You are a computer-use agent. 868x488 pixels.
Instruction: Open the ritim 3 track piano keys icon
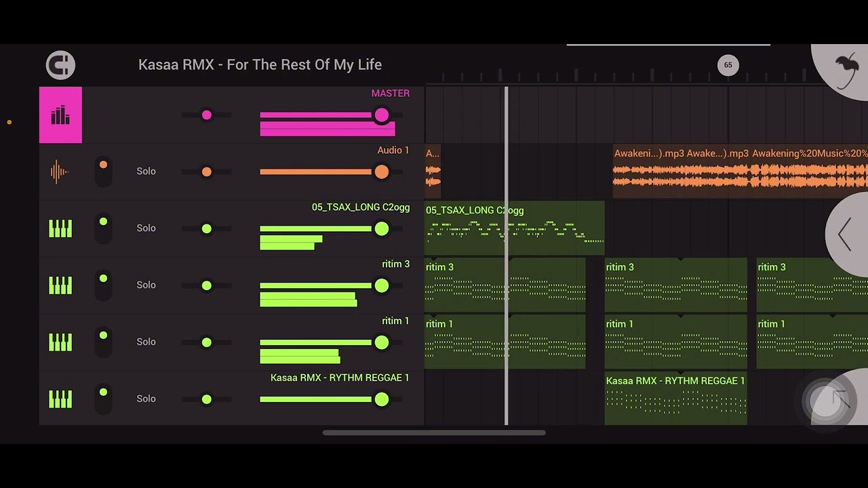tap(60, 285)
